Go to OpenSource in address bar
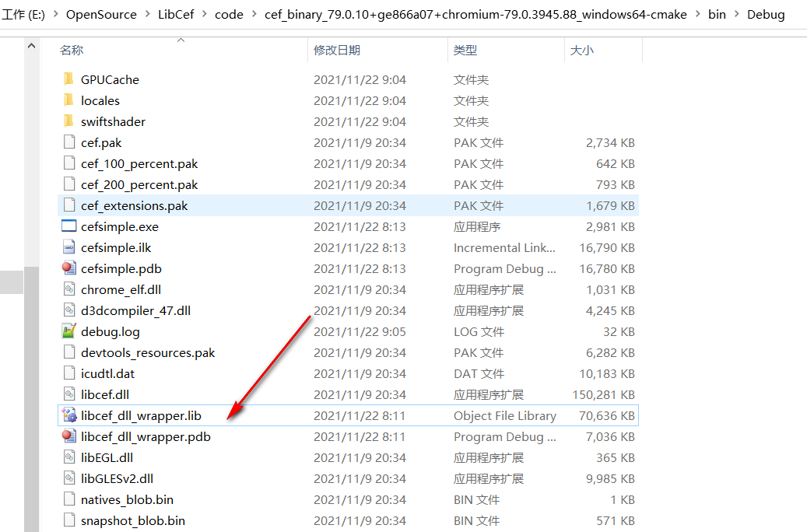 (x=101, y=15)
